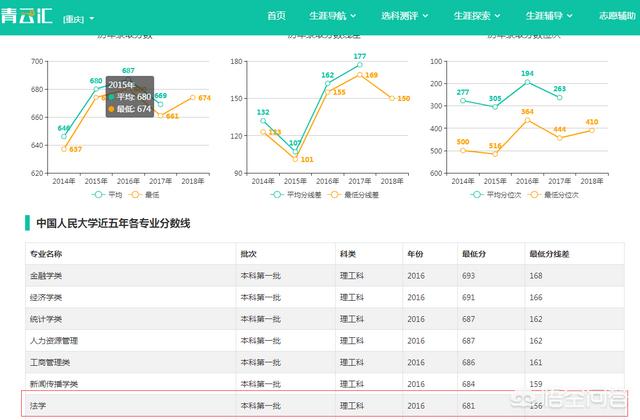Click the 最低分线差 column header
This screenshot has height=420, width=640.
pos(549,254)
